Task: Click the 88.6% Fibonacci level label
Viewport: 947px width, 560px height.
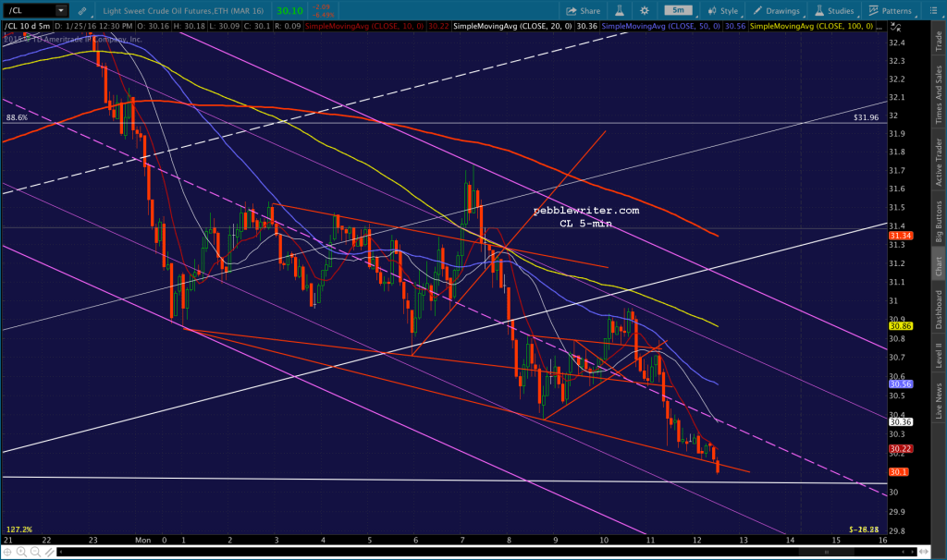Action: pos(17,117)
